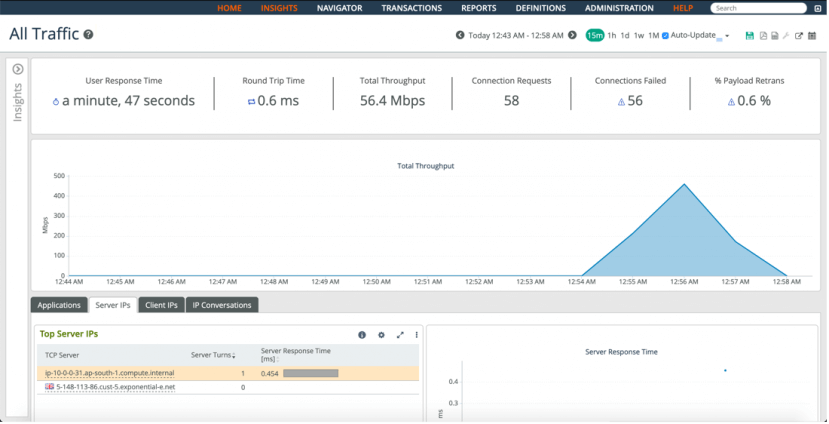Click the save dashboard icon
The width and height of the screenshot is (829, 424).
750,36
